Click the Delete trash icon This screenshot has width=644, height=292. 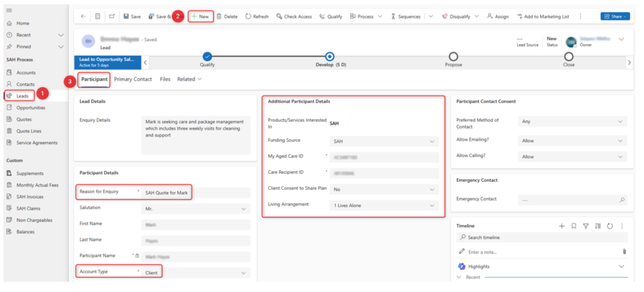(x=219, y=16)
